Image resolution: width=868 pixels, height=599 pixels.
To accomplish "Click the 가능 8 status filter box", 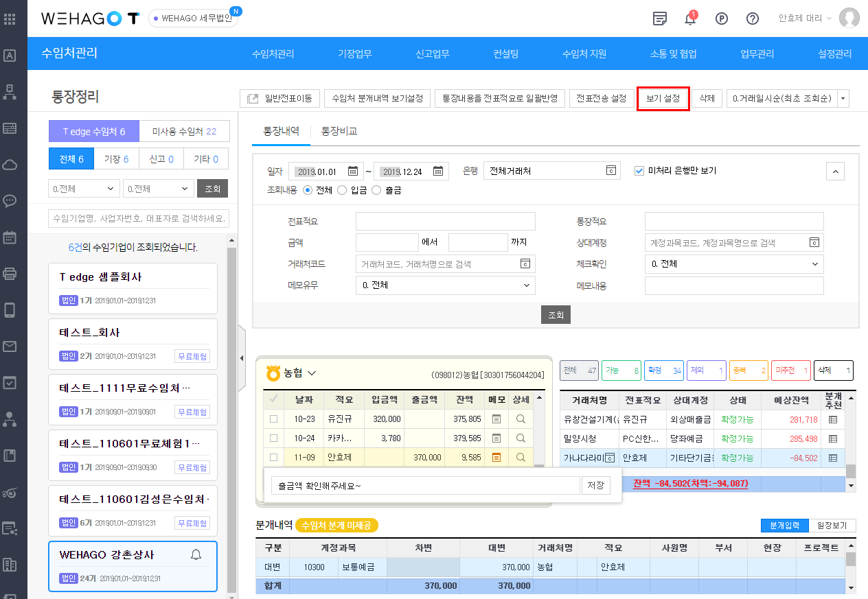I will click(621, 371).
